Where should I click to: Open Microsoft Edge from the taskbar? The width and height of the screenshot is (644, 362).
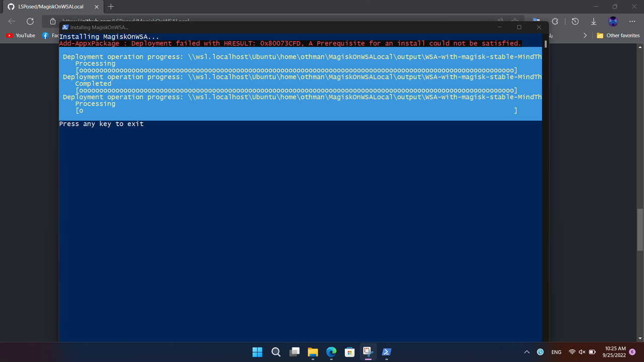point(331,352)
